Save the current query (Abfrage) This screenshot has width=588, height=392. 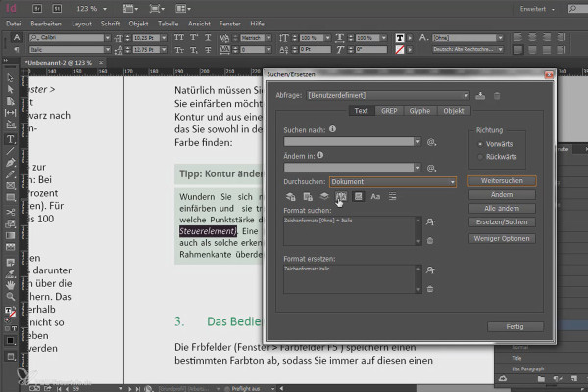480,96
